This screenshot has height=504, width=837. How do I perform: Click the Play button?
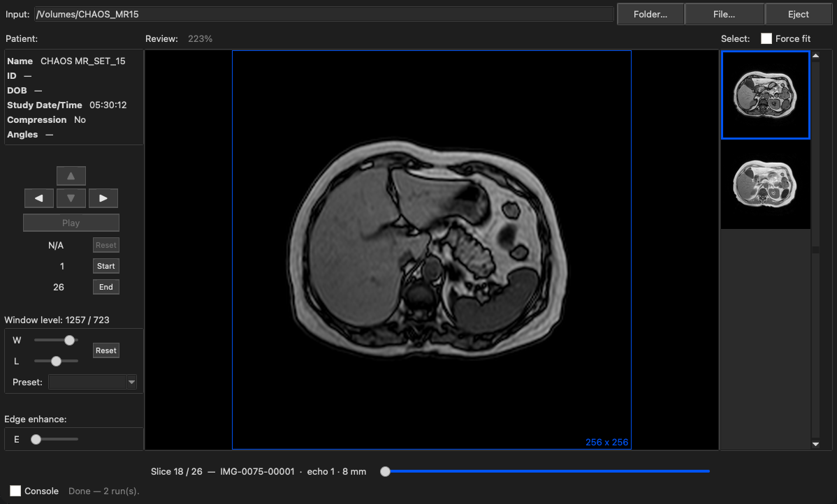[71, 223]
